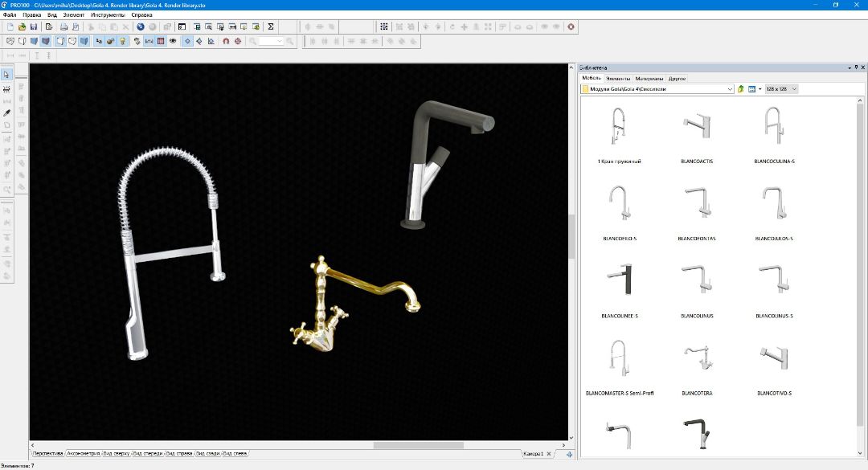Viewport: 868px width, 470px height.
Task: Expand the library folder path dropdown
Action: click(730, 89)
